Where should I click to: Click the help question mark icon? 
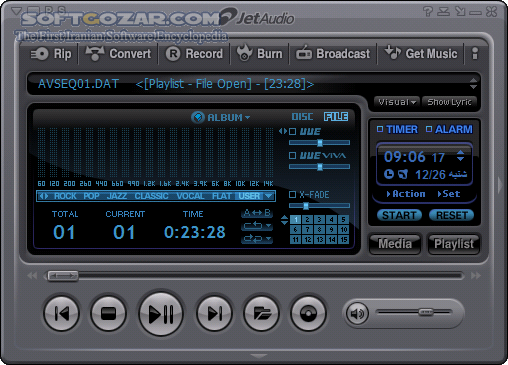pyautogui.click(x=428, y=12)
